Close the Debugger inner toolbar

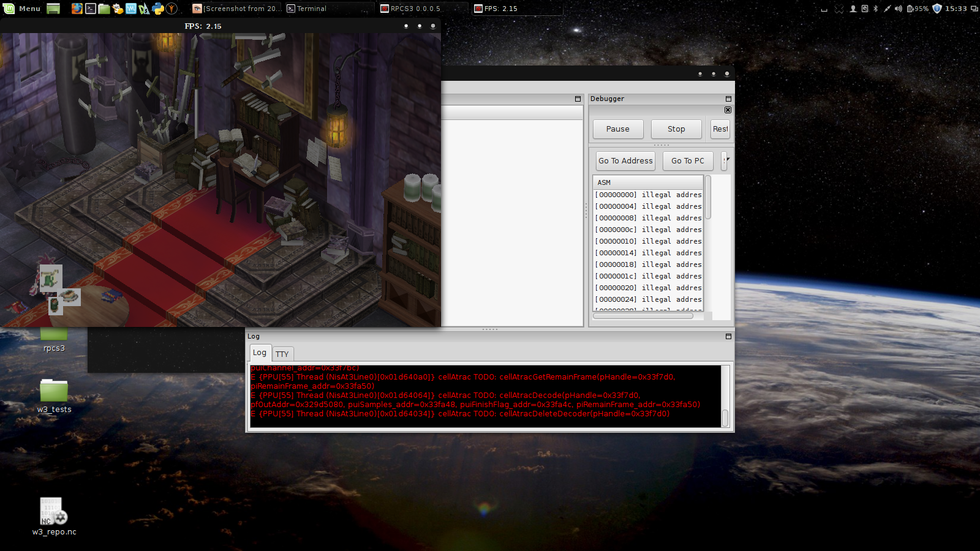[728, 110]
